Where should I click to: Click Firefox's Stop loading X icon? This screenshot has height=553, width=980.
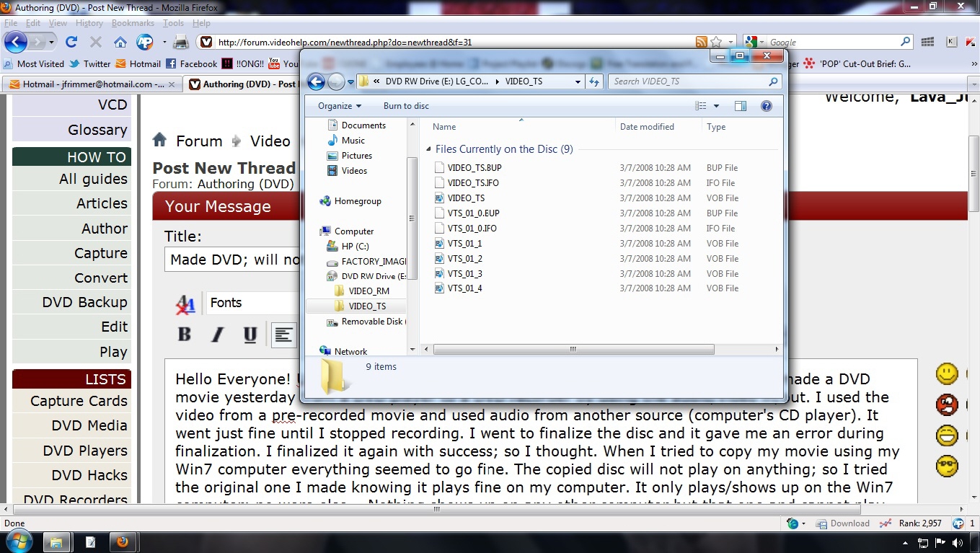click(x=95, y=42)
